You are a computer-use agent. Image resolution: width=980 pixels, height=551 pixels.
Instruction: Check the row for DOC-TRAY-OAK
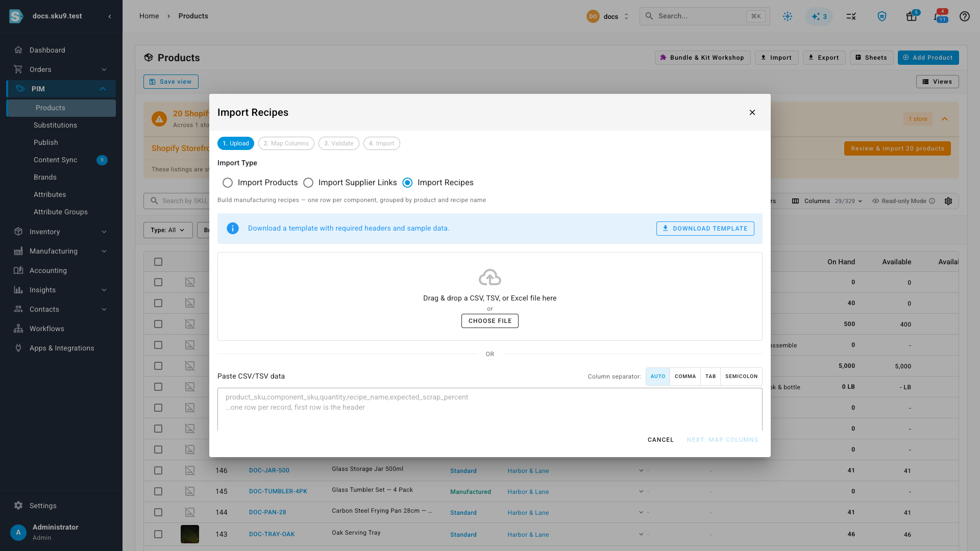tap(158, 534)
